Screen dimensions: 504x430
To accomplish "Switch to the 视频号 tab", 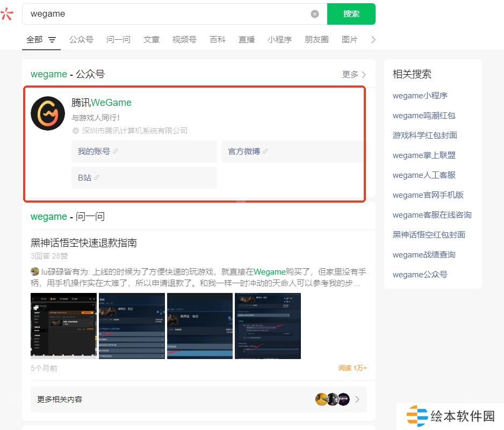I will click(184, 40).
